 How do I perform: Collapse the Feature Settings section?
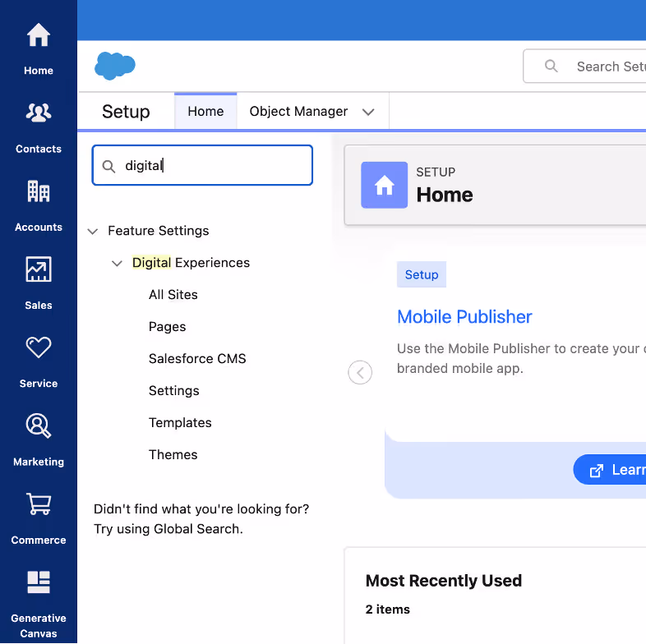coord(93,232)
